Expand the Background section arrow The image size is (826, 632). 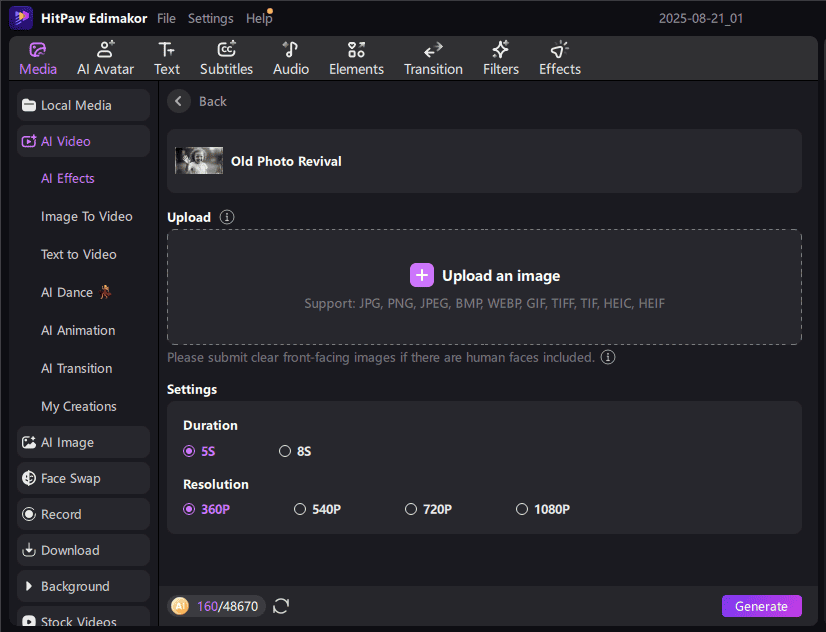click(x=29, y=586)
